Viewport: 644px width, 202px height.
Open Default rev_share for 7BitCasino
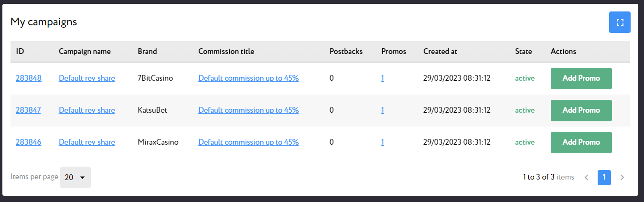[x=87, y=78]
